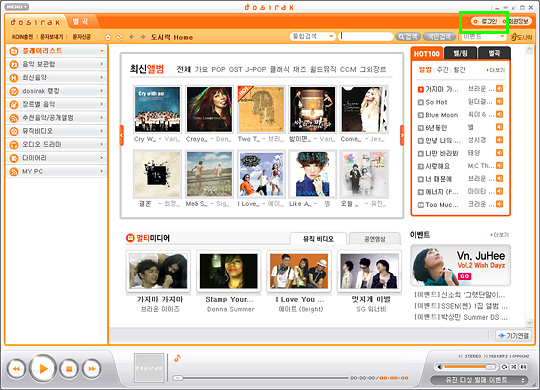Switch to the 별곡 tab beside 벨/링
Image resolution: width=540 pixels, height=390 pixels.
click(494, 53)
